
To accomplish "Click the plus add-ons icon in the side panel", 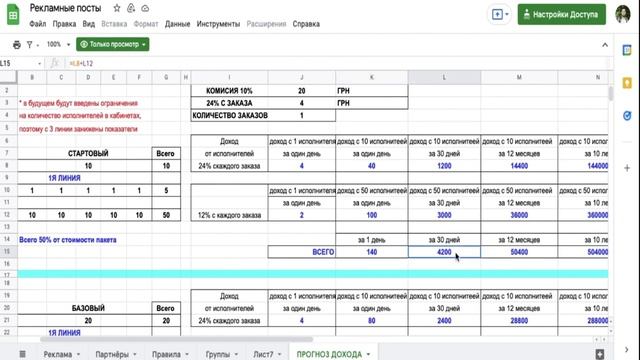I will click(x=627, y=168).
